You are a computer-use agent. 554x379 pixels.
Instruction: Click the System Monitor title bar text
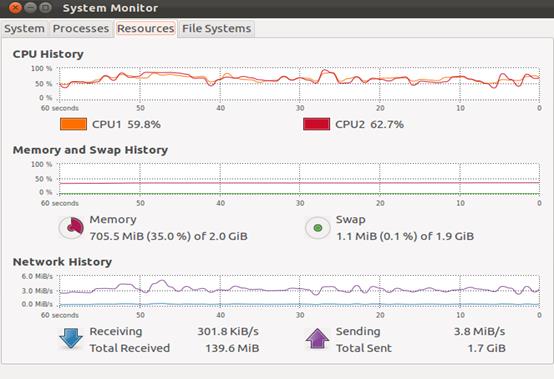[x=110, y=8]
